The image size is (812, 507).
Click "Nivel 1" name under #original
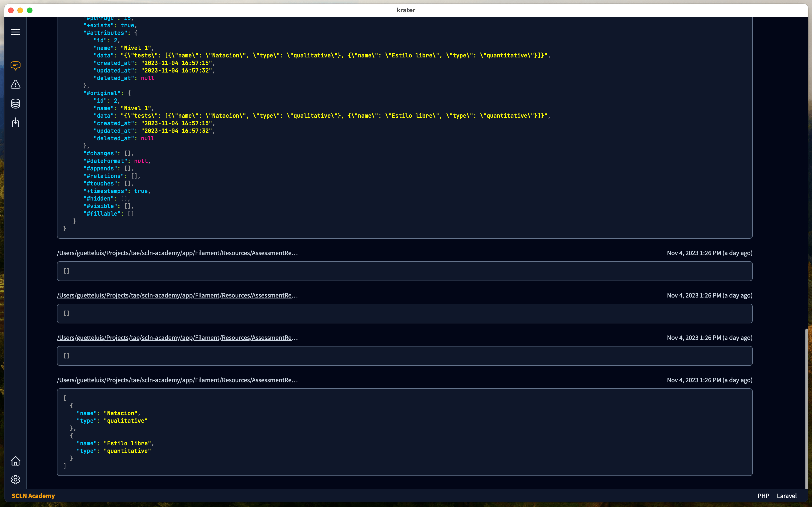point(135,108)
